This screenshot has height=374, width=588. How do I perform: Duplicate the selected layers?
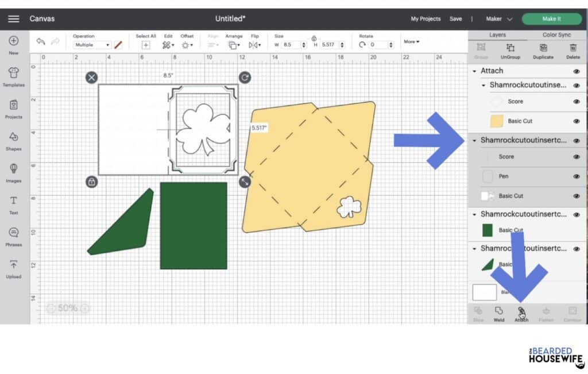click(543, 52)
